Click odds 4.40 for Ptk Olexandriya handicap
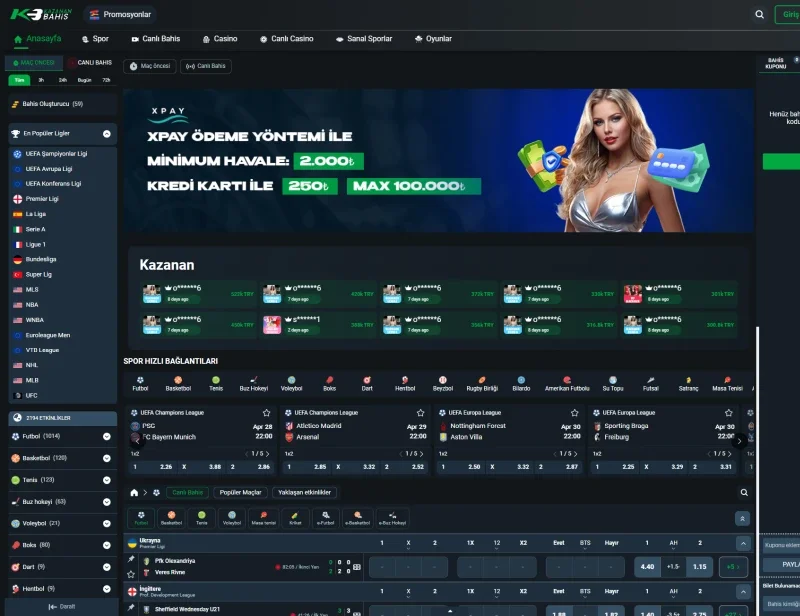The width and height of the screenshot is (800, 616). [647, 567]
